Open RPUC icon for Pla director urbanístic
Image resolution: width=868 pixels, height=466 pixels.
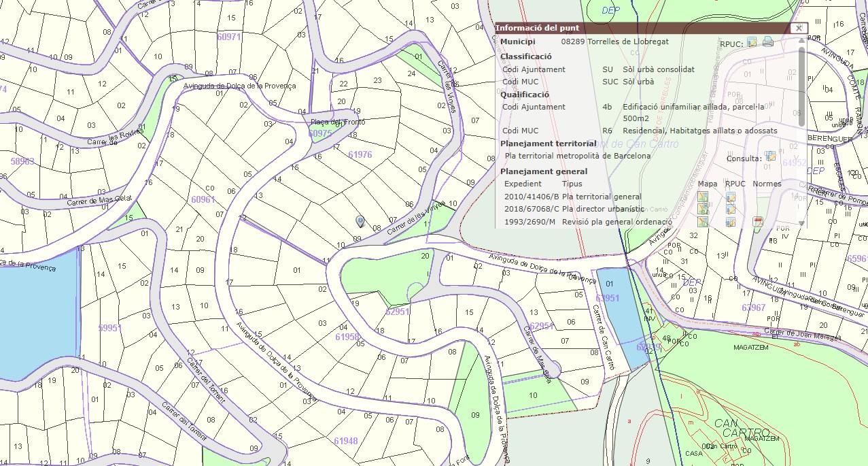click(731, 210)
